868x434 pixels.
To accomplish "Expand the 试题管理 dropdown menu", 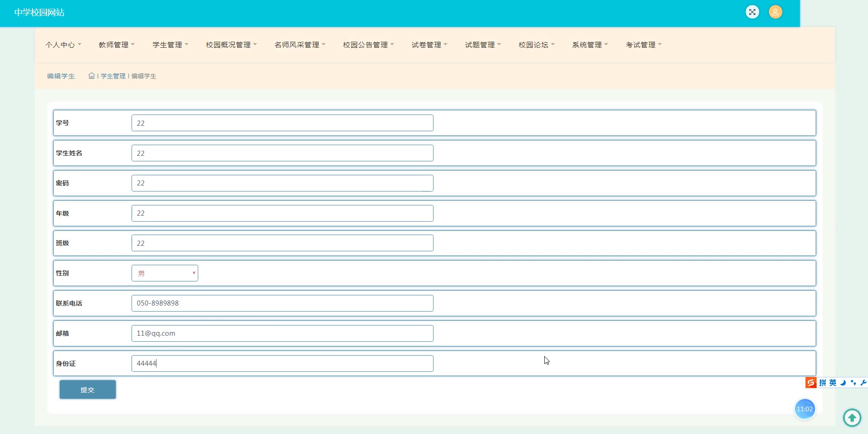I will coord(483,45).
